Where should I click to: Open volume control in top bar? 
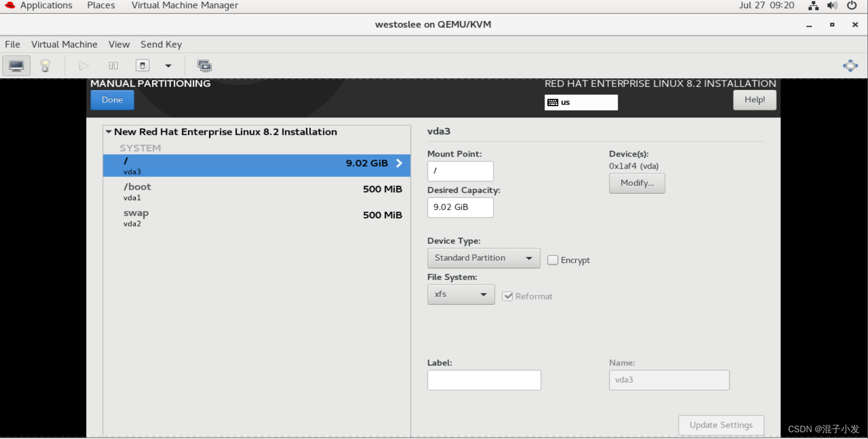(x=832, y=6)
